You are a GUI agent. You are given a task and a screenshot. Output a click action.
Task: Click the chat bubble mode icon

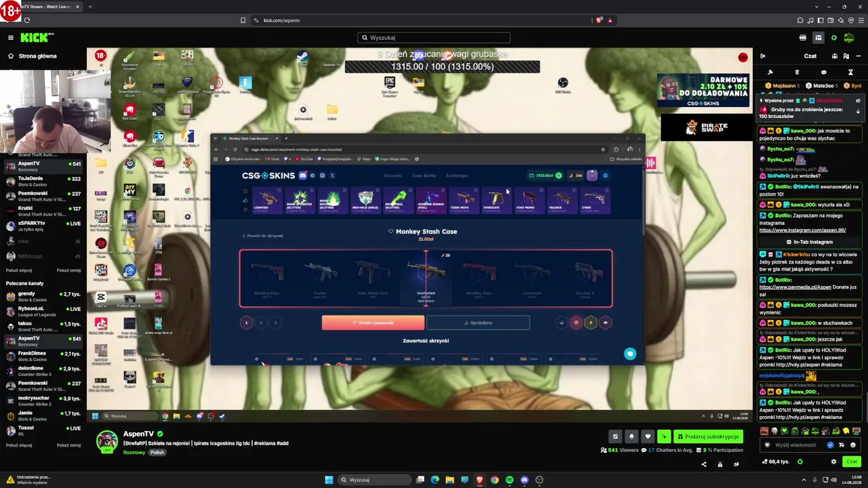[x=824, y=73]
